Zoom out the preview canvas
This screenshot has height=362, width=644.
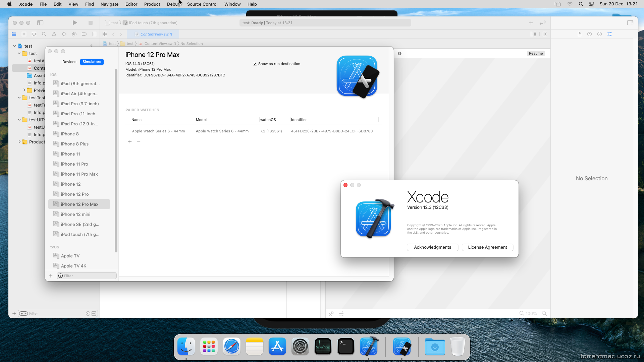522,313
